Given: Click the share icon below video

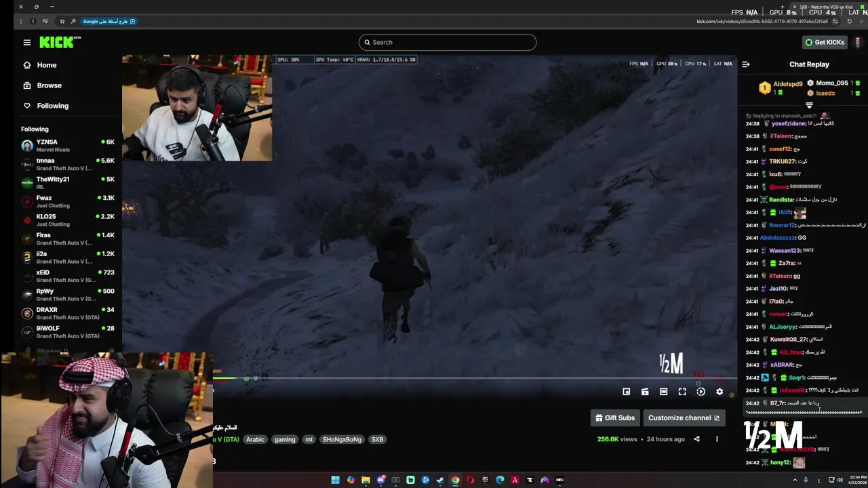Looking at the screenshot, I should 696,439.
